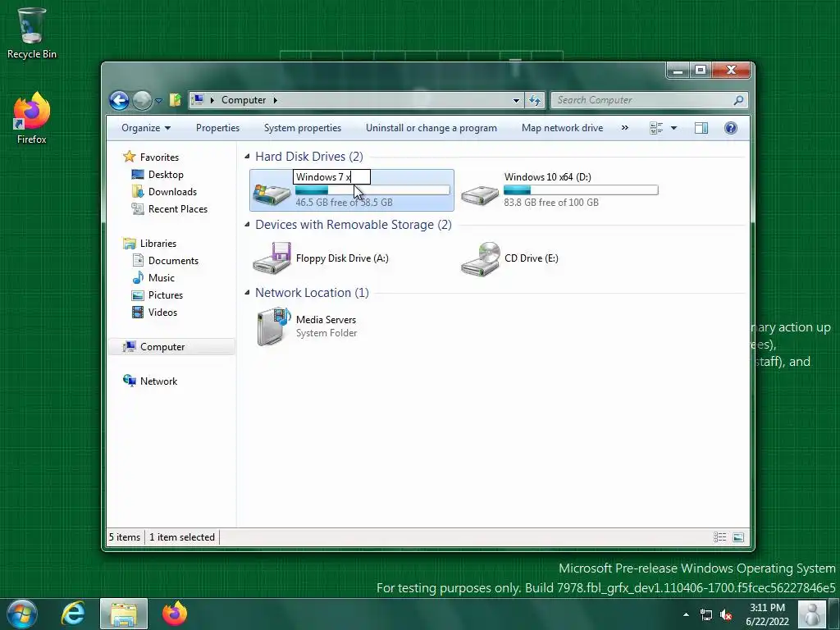Click the Windows 7 drive usage bar
Viewport: 840px width, 630px height.
click(372, 190)
